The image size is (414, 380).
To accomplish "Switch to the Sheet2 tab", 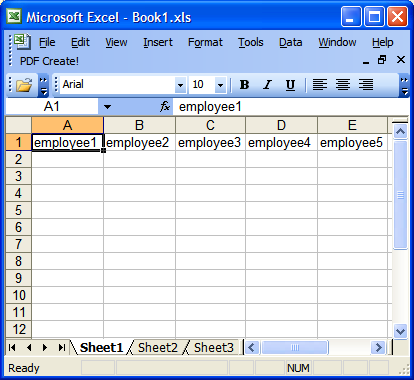I will [158, 348].
